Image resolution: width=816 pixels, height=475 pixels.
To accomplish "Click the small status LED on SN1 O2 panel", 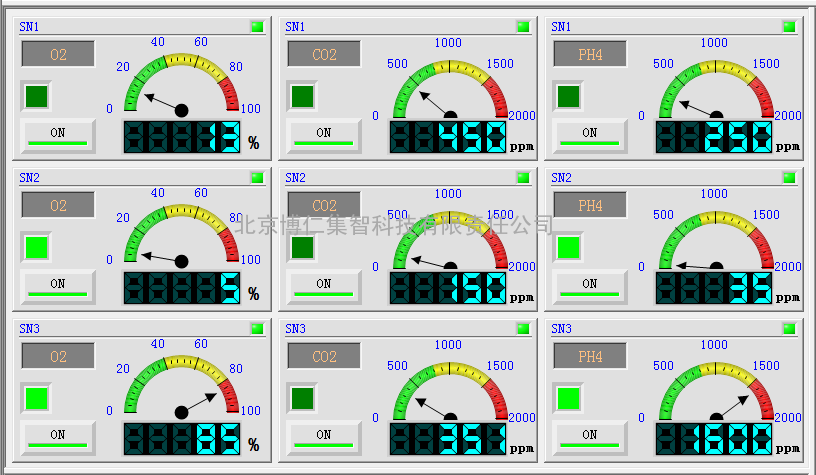I will point(257,27).
